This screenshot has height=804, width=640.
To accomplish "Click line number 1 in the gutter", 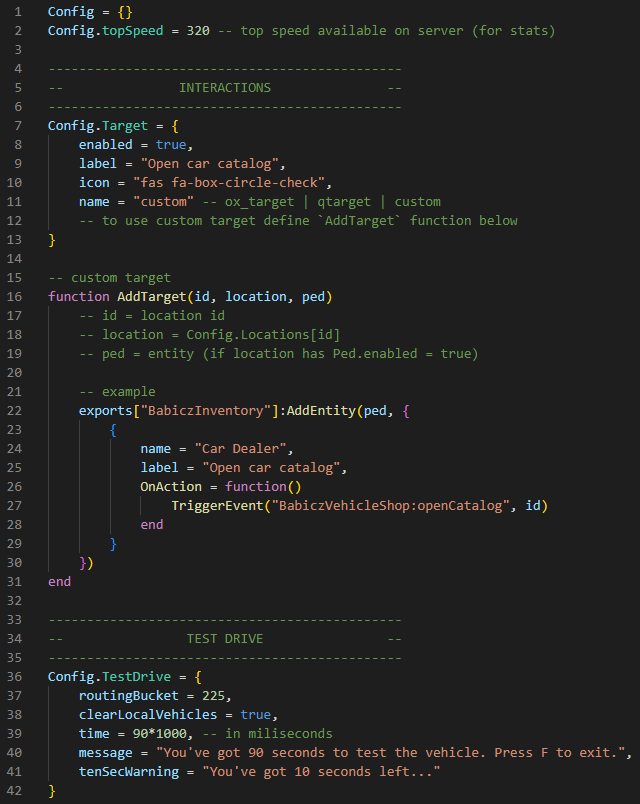I will [x=18, y=12].
